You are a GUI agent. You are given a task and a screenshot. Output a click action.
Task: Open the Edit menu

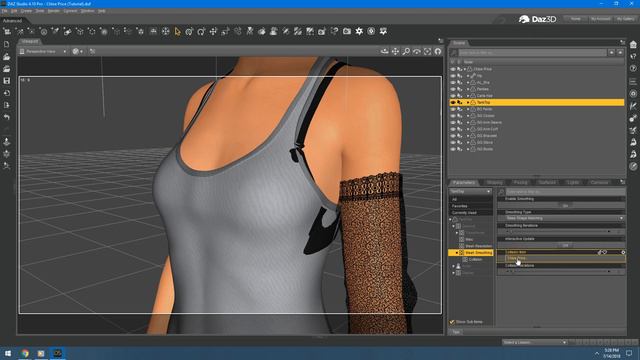click(x=14, y=11)
